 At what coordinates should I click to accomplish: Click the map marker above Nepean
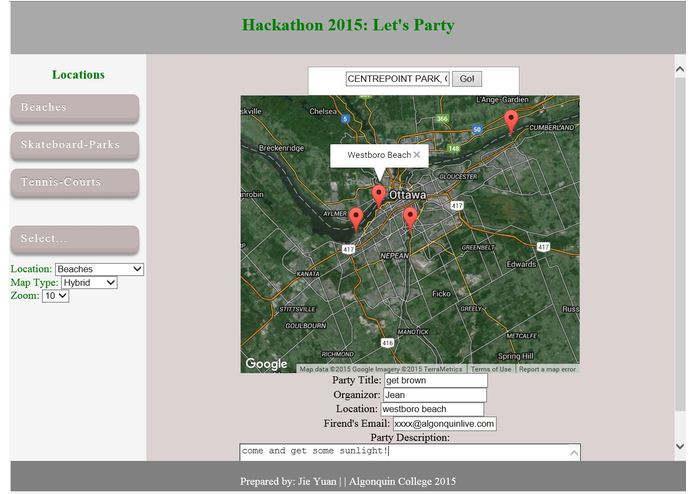(410, 219)
